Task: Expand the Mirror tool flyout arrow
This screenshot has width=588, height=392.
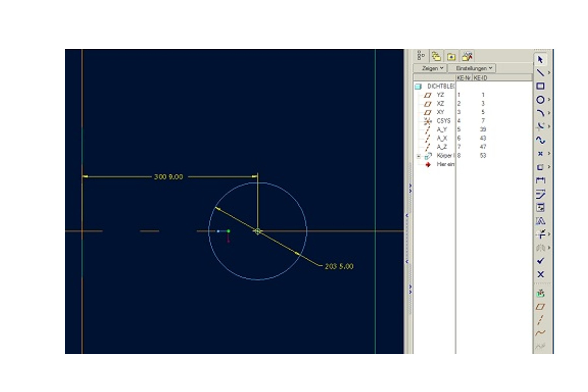Action: point(549,248)
